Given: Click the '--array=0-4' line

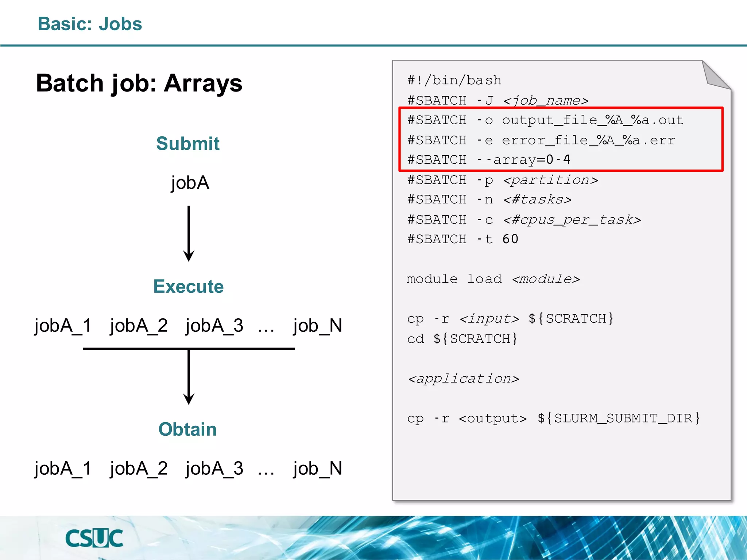Looking at the screenshot, I should 489,160.
